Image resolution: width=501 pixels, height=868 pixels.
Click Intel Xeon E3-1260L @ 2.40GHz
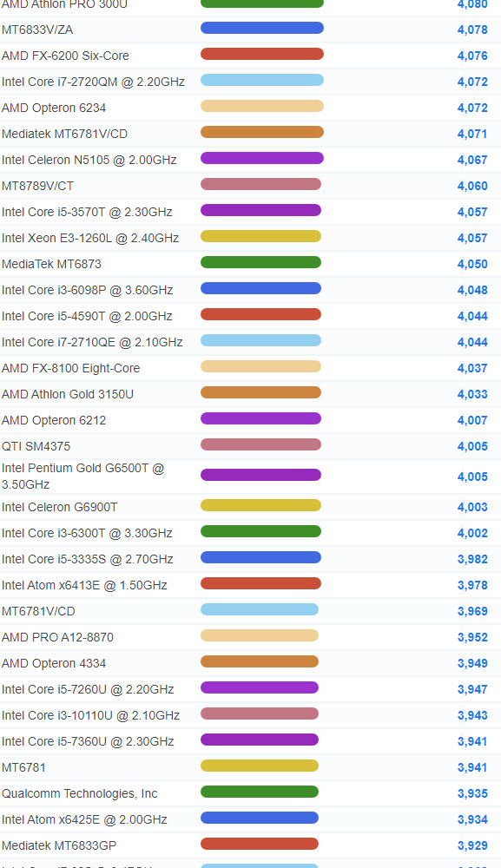click(x=90, y=238)
